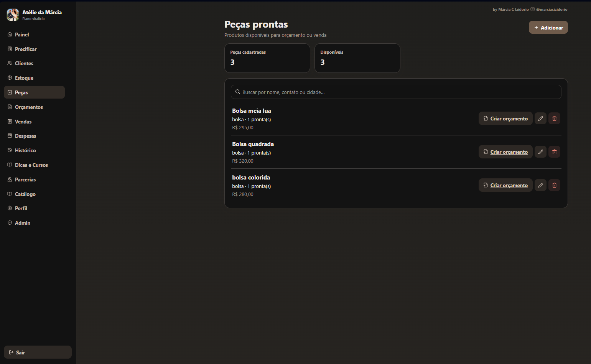
Task: Log out with the Sair button
Action: pos(38,352)
